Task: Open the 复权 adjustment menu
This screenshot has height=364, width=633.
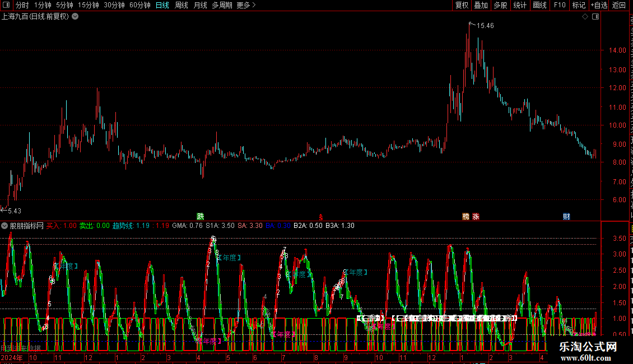Action: [462, 5]
